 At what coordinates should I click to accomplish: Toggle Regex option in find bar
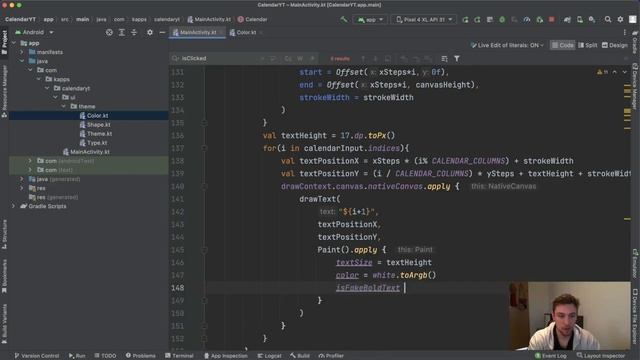[x=313, y=59]
